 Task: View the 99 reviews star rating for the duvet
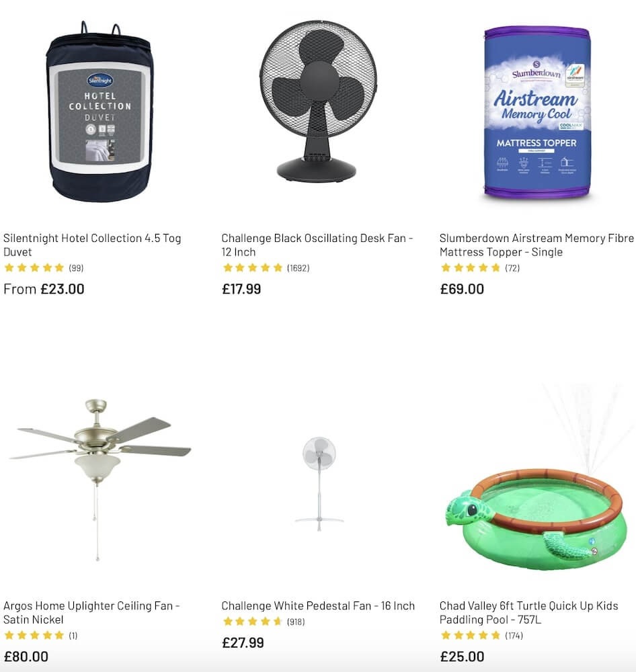[44, 268]
